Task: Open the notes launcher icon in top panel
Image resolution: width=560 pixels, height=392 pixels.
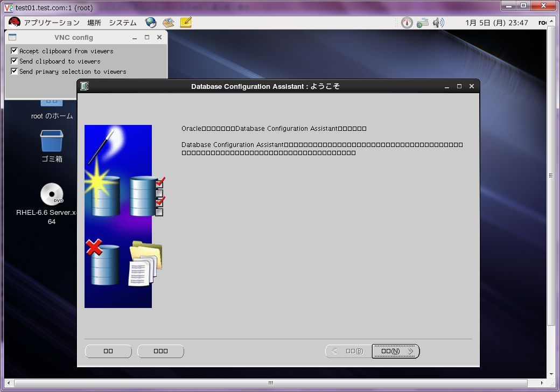Action: tap(186, 23)
